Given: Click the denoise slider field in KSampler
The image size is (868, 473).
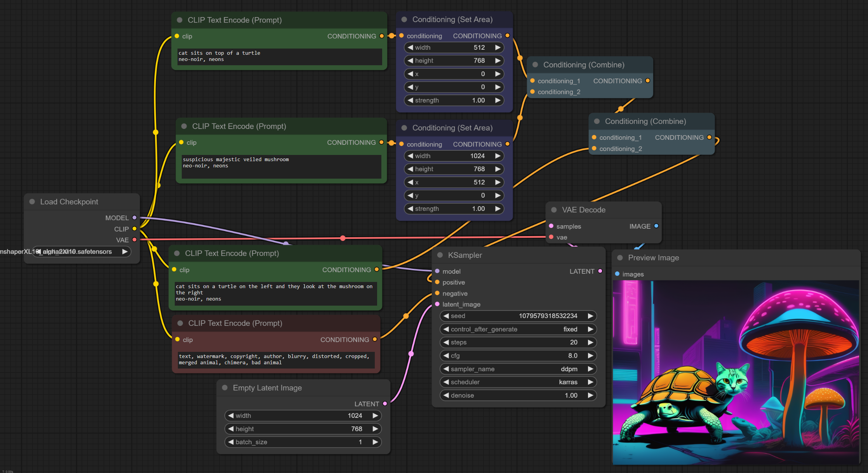Looking at the screenshot, I should click(x=518, y=395).
